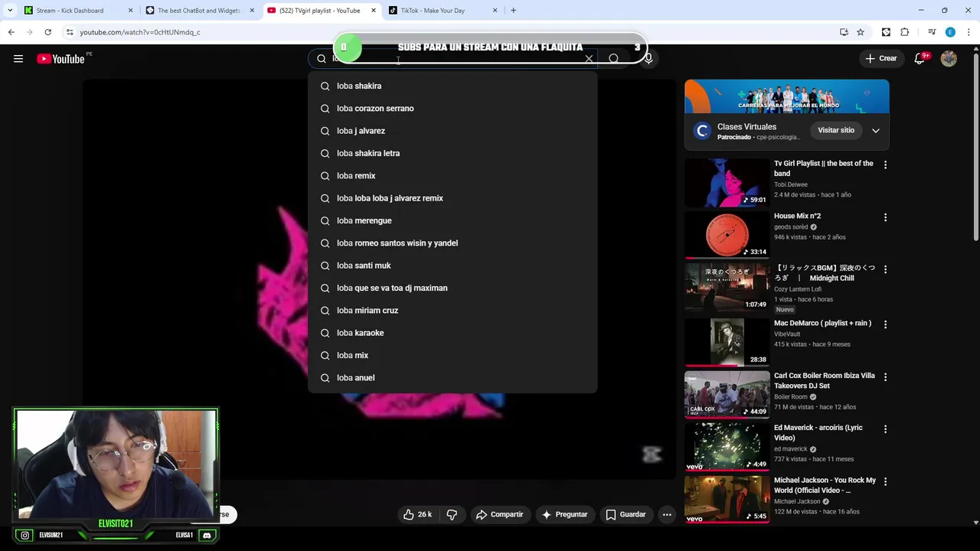This screenshot has width=980, height=551.
Task: Bookmark this page with the star
Action: tap(861, 32)
